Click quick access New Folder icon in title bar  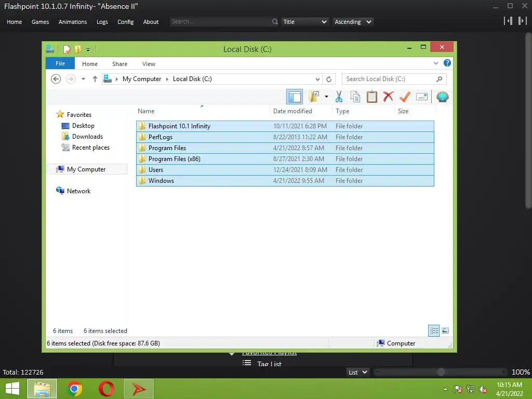(x=78, y=49)
